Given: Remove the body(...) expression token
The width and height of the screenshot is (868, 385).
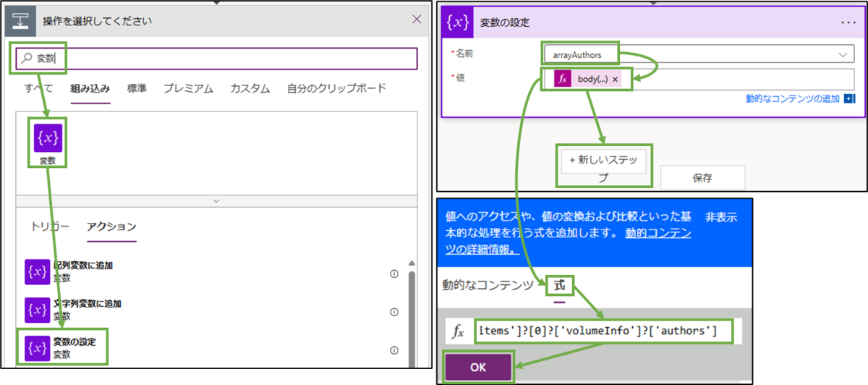Looking at the screenshot, I should pos(615,80).
